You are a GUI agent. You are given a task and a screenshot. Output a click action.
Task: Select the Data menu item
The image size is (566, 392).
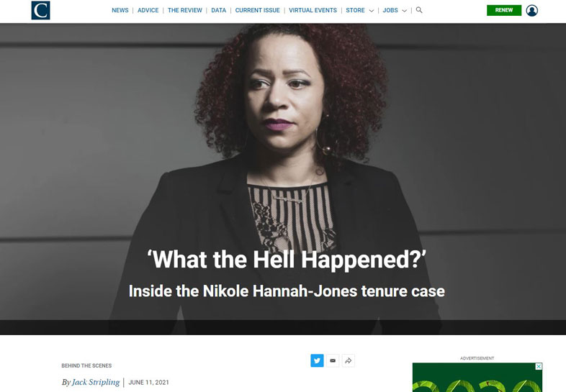[x=219, y=10]
